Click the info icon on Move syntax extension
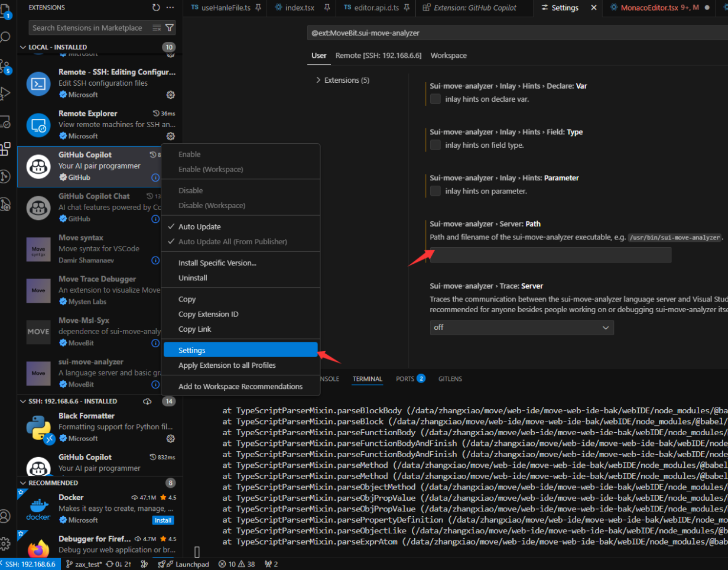The image size is (728, 570). [155, 260]
